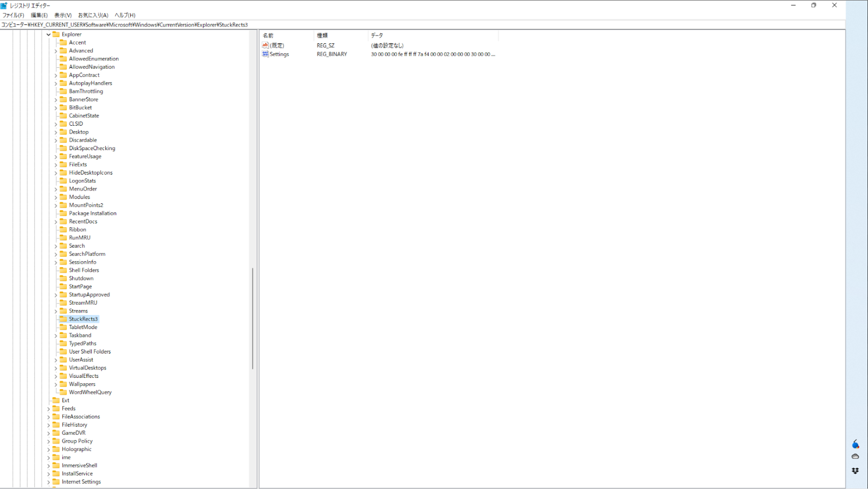This screenshot has height=489, width=868.
Task: Click the Shutdown folder icon
Action: (x=63, y=278)
